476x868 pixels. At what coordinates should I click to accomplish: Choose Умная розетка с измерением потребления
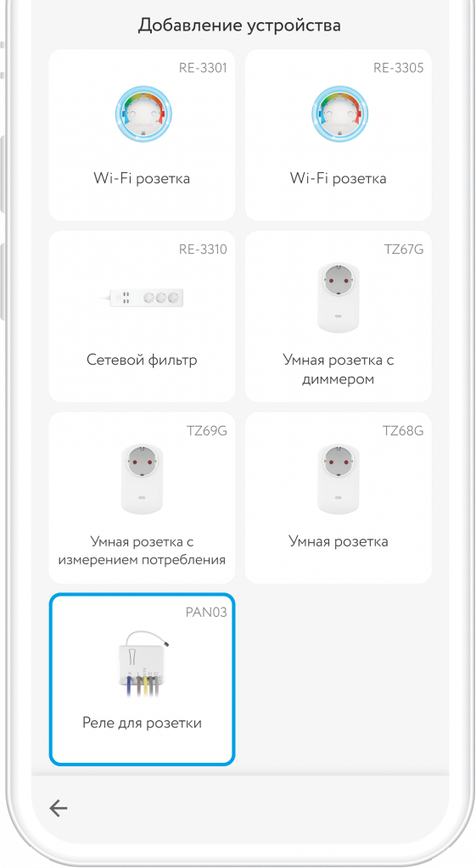[142, 551]
